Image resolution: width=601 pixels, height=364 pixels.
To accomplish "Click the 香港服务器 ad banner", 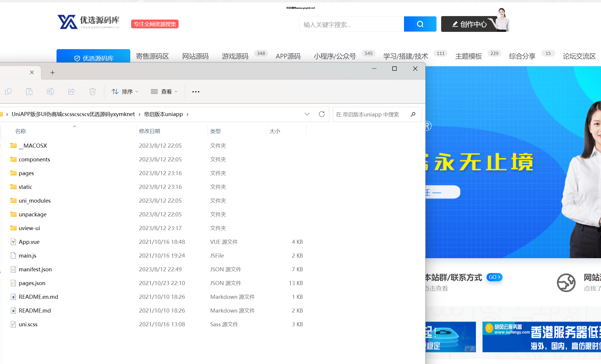I will pyautogui.click(x=542, y=337).
